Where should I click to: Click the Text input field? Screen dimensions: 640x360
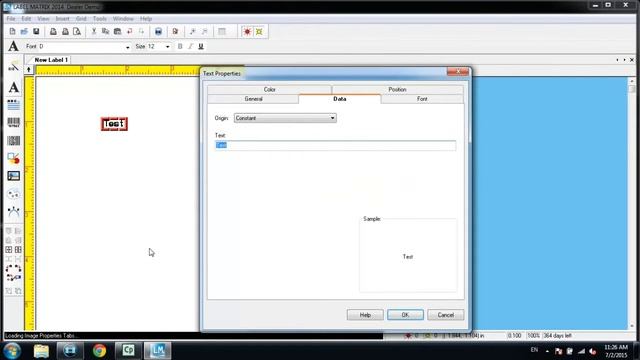pos(335,145)
